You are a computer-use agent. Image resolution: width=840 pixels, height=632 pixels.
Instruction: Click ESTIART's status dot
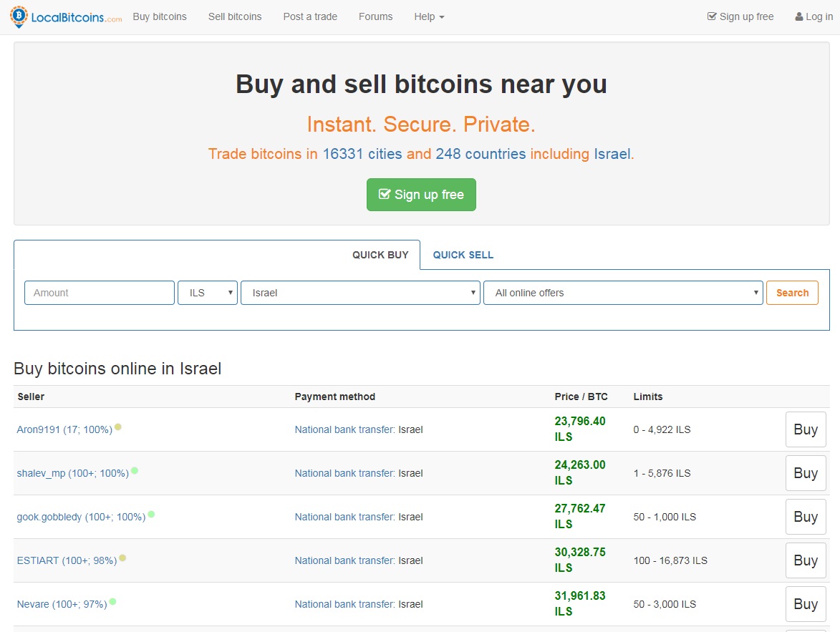click(122, 558)
